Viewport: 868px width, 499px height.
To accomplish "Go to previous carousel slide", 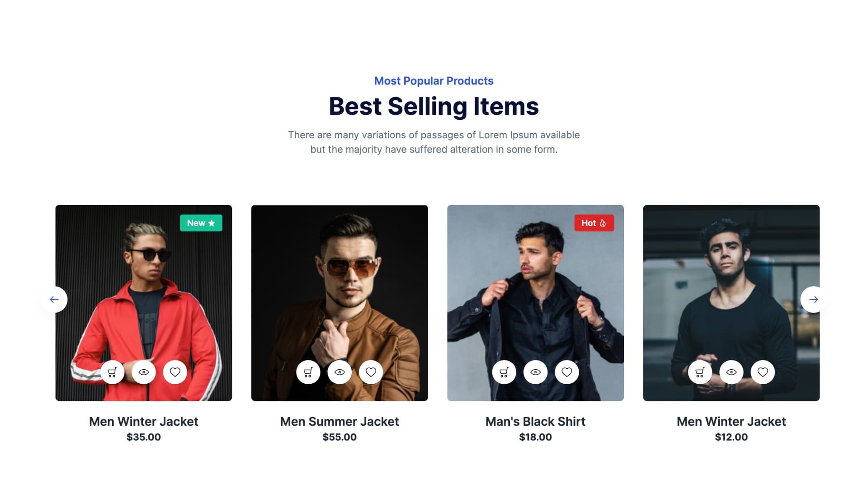I will pos(54,299).
